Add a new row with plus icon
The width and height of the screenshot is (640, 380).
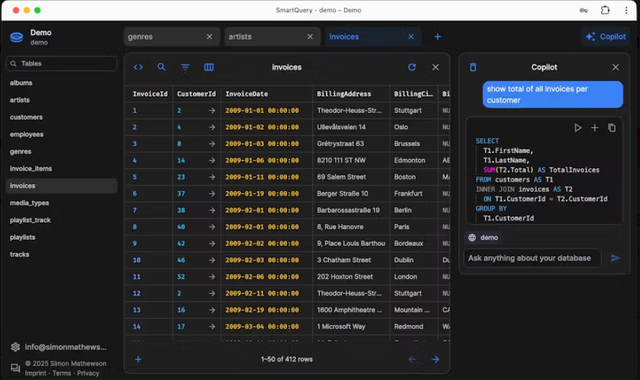pyautogui.click(x=138, y=359)
